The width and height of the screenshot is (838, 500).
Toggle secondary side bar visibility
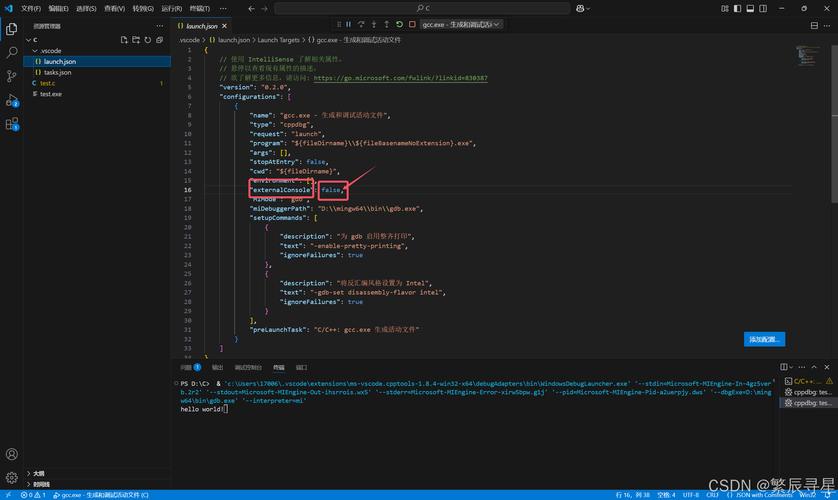tap(763, 9)
